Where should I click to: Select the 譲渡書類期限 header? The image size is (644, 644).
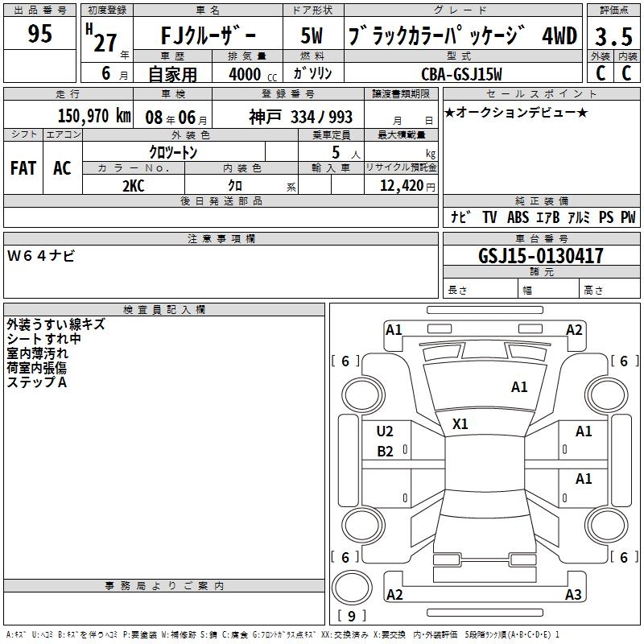(x=401, y=93)
